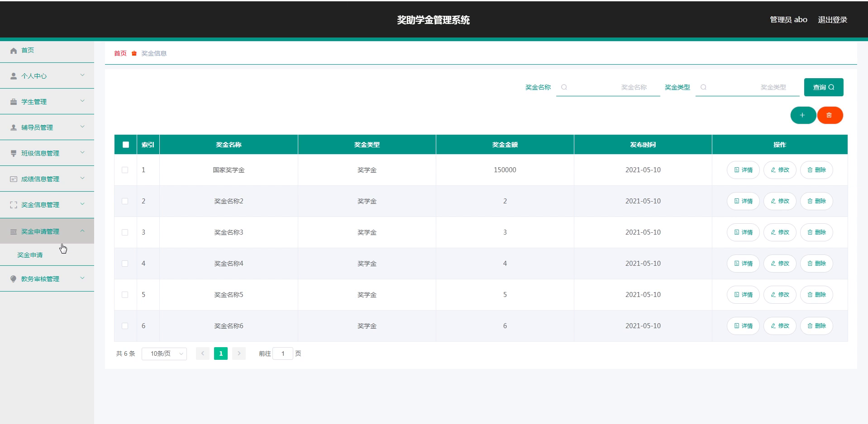Click 管理员 abo user label
This screenshot has width=868, height=424.
click(789, 19)
